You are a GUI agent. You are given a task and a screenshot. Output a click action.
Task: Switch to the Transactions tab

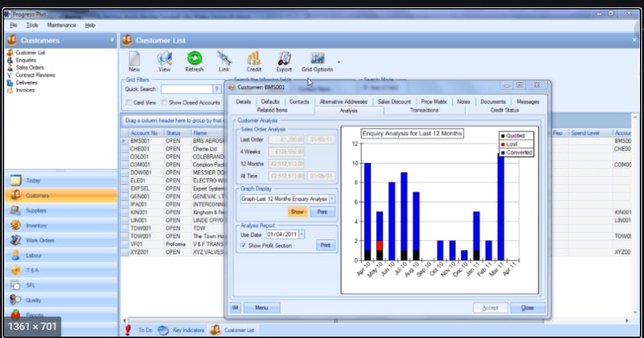(x=424, y=110)
